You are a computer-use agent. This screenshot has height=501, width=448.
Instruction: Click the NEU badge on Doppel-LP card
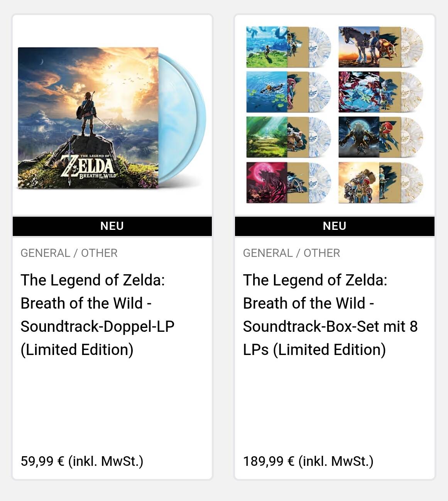point(112,226)
